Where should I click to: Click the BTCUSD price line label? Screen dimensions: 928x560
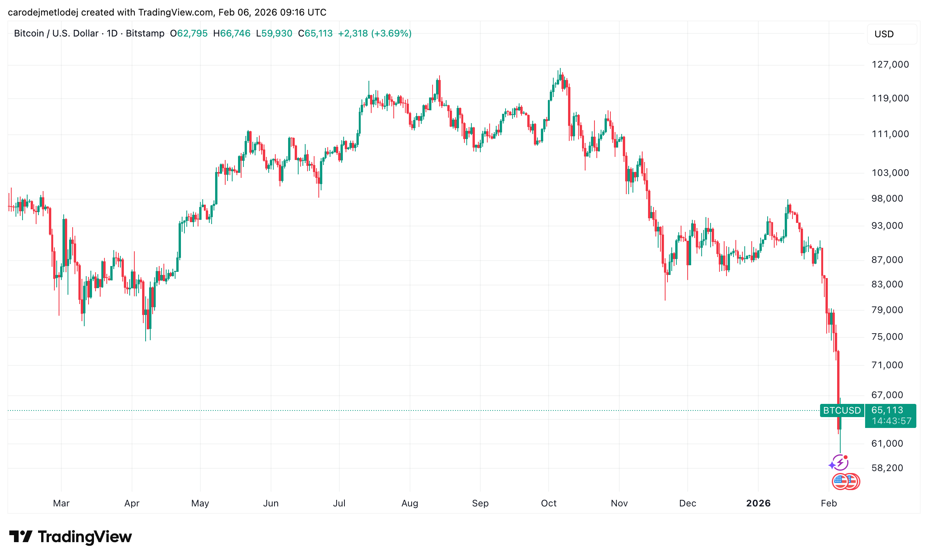pos(842,410)
